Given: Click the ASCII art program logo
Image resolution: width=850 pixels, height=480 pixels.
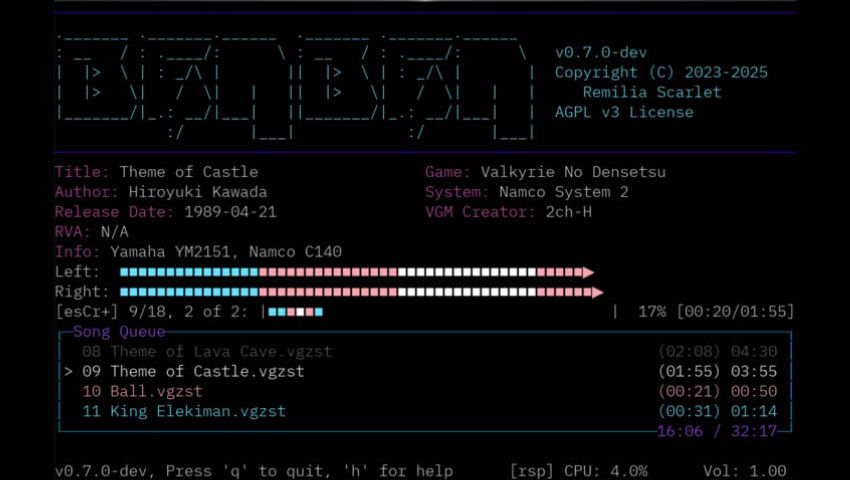Looking at the screenshot, I should click(296, 87).
